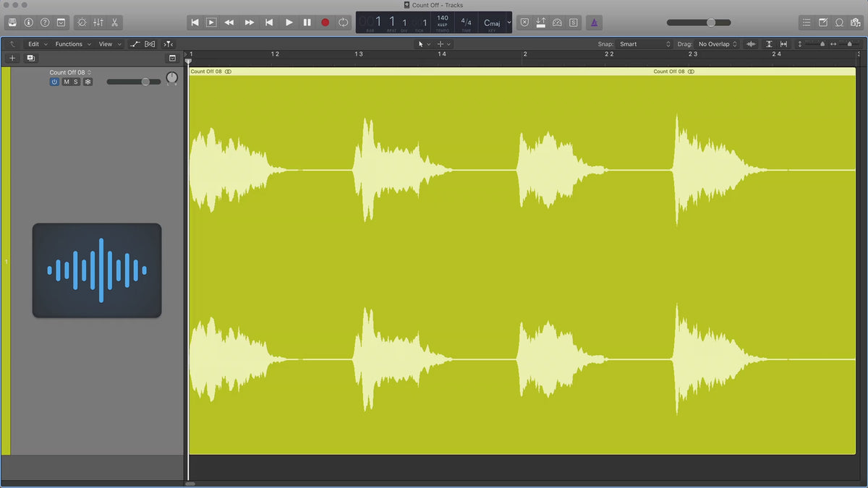The height and width of the screenshot is (488, 868).
Task: Click the add new track plus button
Action: tap(12, 58)
